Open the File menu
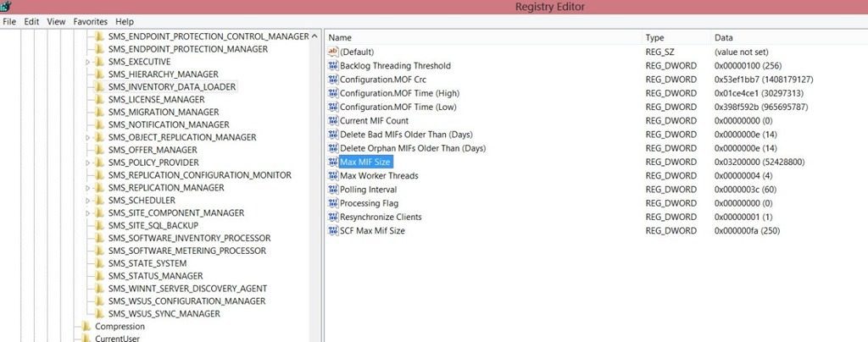 coord(10,21)
